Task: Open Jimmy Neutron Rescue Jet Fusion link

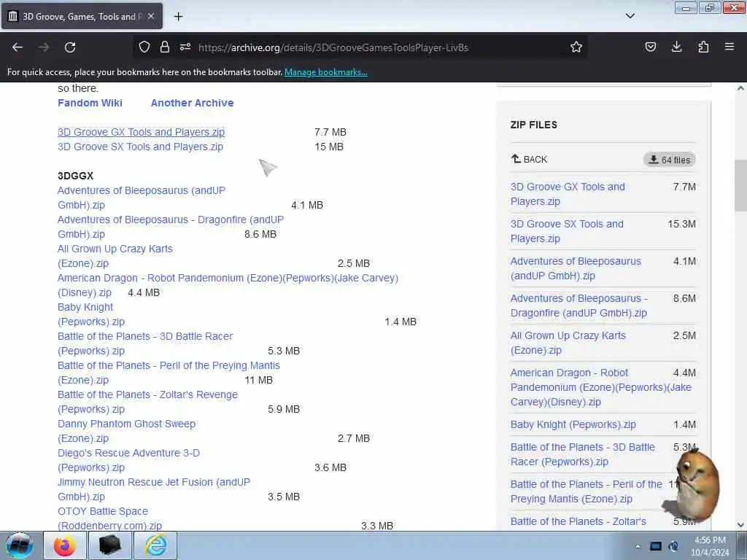Action: tap(154, 489)
